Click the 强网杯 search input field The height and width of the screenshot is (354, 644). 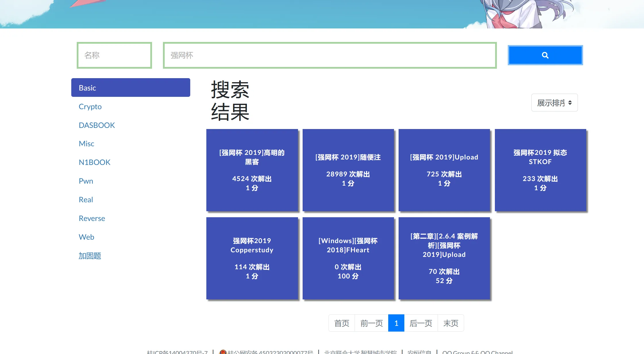click(330, 55)
